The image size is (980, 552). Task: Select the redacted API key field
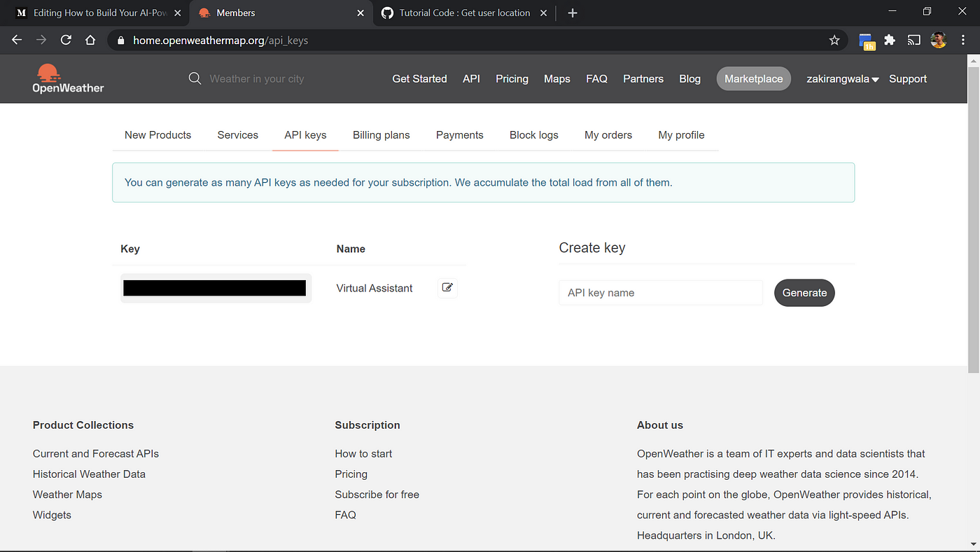point(215,288)
